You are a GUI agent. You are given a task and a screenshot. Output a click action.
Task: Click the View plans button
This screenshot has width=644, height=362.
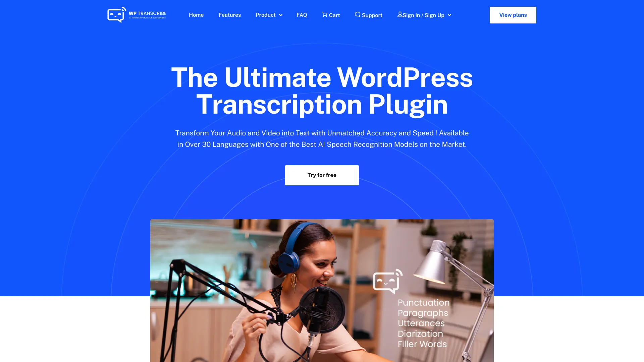tap(513, 15)
